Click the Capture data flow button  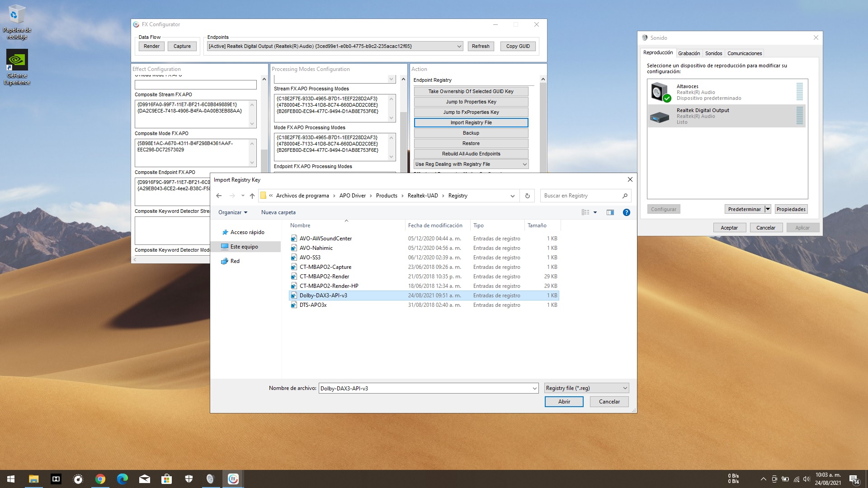182,46
